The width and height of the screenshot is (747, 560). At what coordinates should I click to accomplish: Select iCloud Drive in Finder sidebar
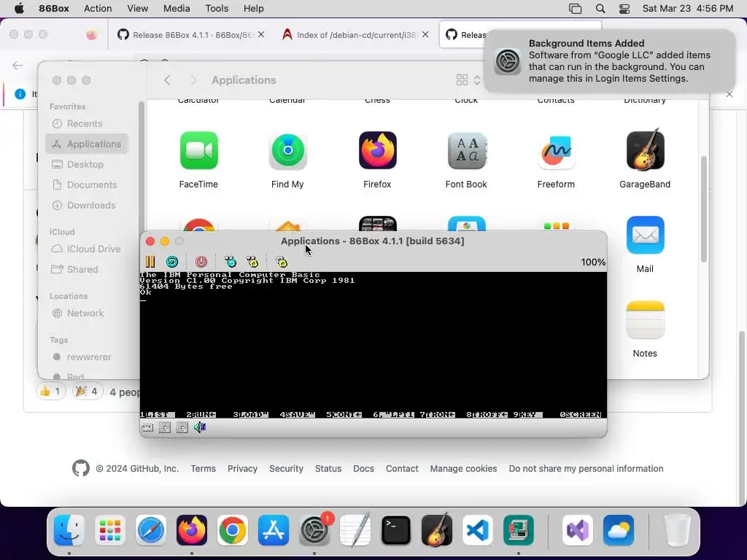coord(86,249)
